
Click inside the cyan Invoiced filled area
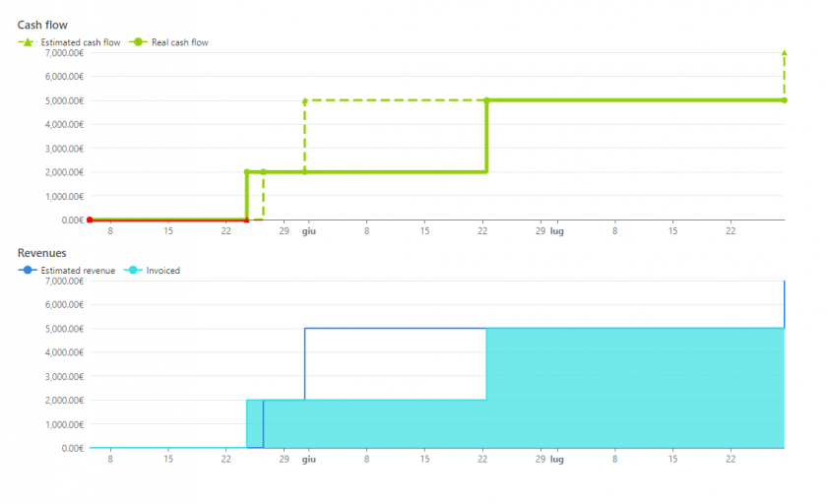pyautogui.click(x=630, y=394)
